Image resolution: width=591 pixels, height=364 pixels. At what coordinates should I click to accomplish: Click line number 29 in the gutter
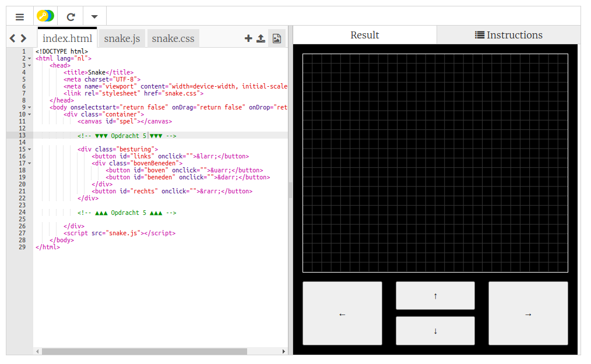point(22,247)
